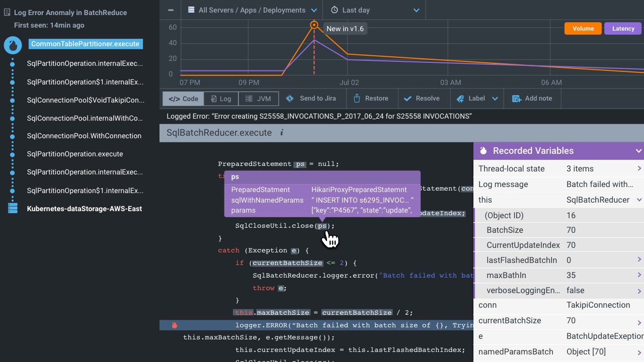644x362 pixels.
Task: Click First seen: 14min ago text
Action: pos(49,25)
